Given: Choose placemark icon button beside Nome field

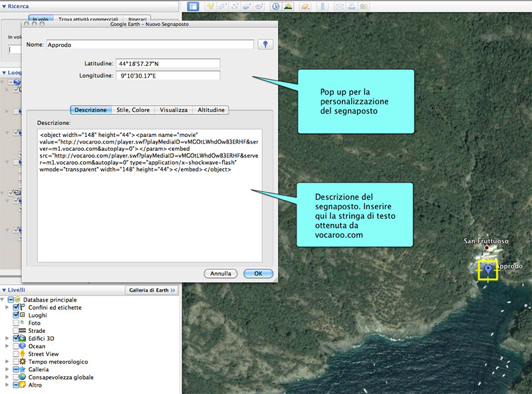Looking at the screenshot, I should [265, 45].
